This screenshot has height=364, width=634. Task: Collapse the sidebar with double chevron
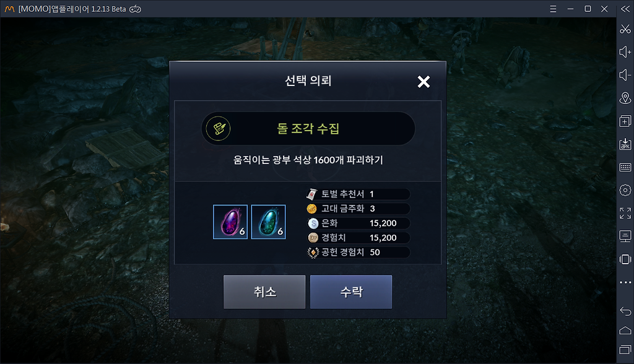(x=625, y=9)
